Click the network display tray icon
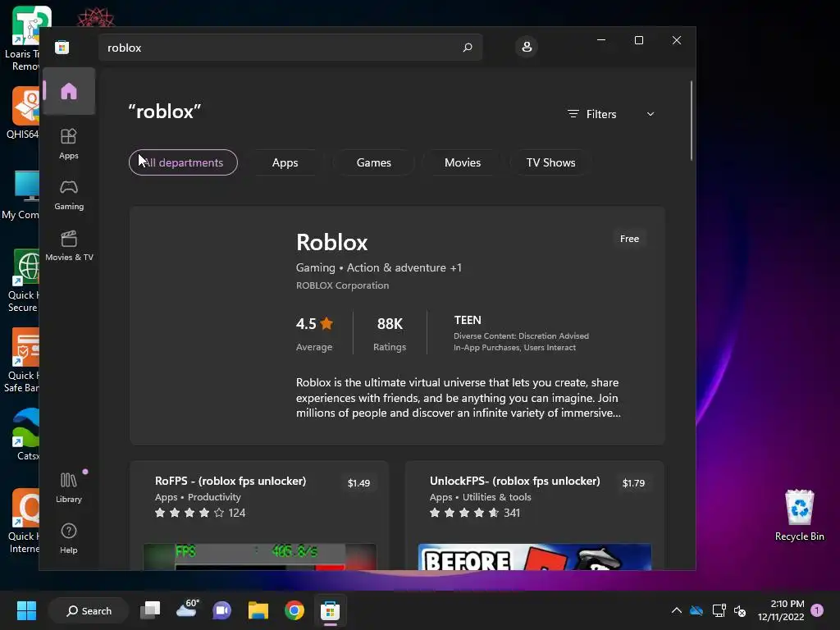Image resolution: width=840 pixels, height=630 pixels. (719, 610)
